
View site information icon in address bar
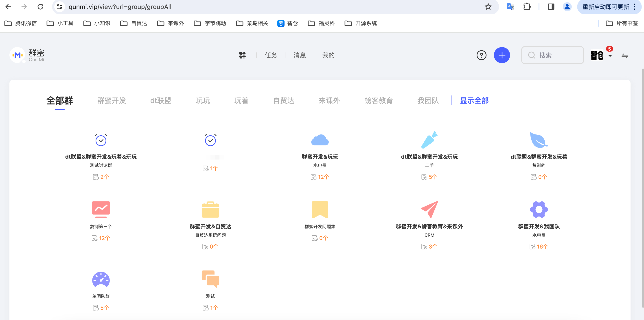coord(59,7)
